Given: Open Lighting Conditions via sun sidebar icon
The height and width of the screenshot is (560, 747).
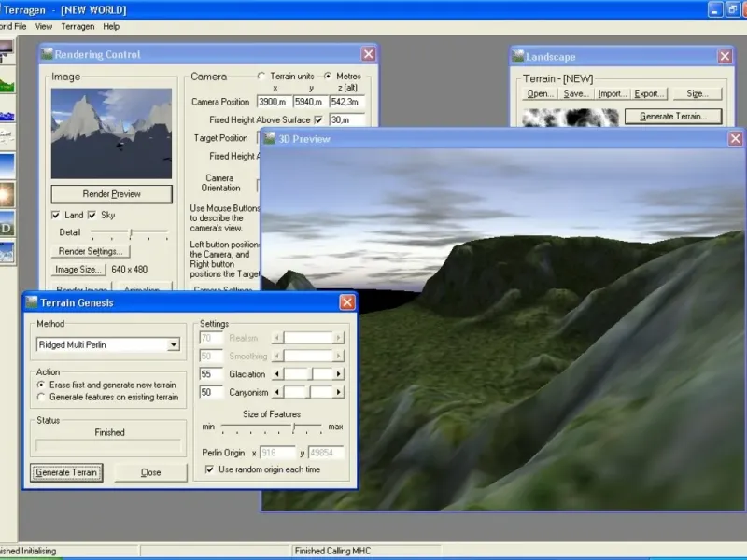Looking at the screenshot, I should coord(6,194).
